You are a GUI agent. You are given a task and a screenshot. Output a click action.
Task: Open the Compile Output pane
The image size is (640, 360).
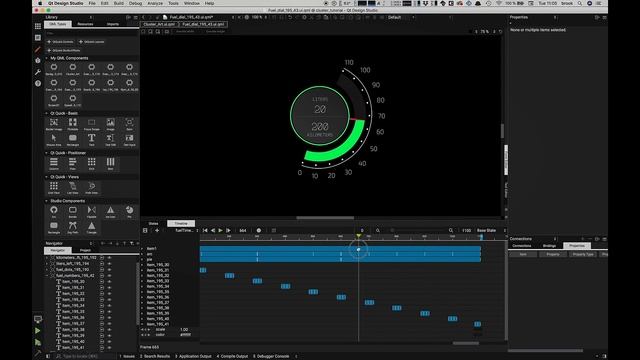[232, 356]
